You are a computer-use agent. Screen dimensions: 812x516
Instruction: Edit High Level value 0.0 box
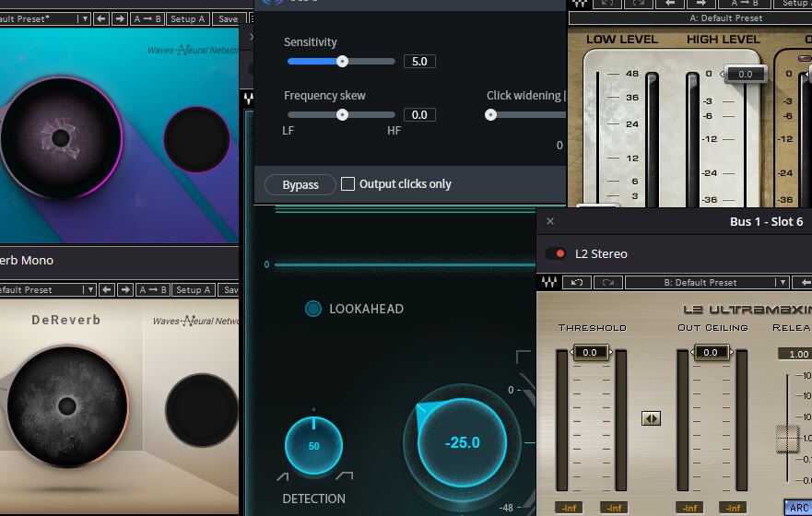(x=746, y=74)
